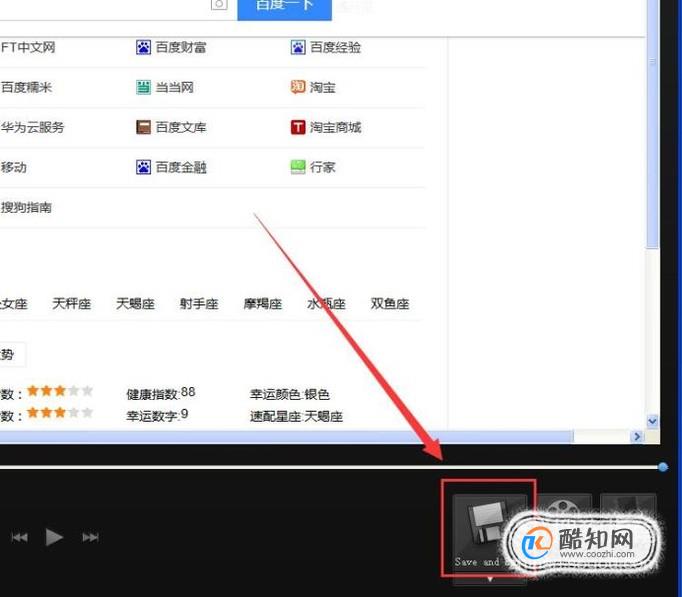Viewport: 682px width, 597px height.
Task: Open the FT中文网 link
Action: (x=28, y=47)
